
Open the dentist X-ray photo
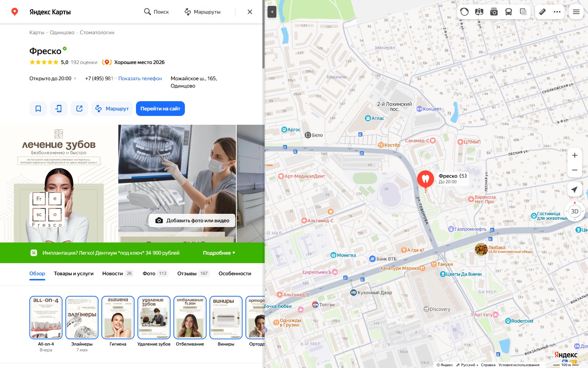[x=177, y=183]
